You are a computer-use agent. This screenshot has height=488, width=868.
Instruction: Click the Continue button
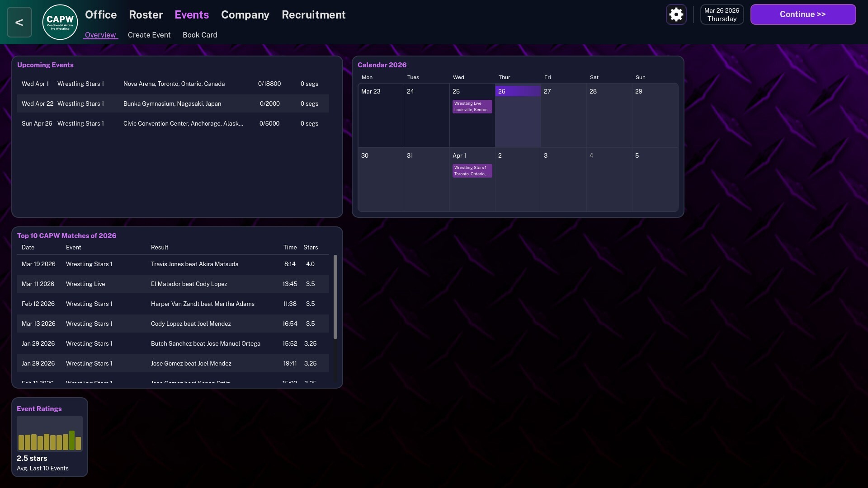pos(803,14)
